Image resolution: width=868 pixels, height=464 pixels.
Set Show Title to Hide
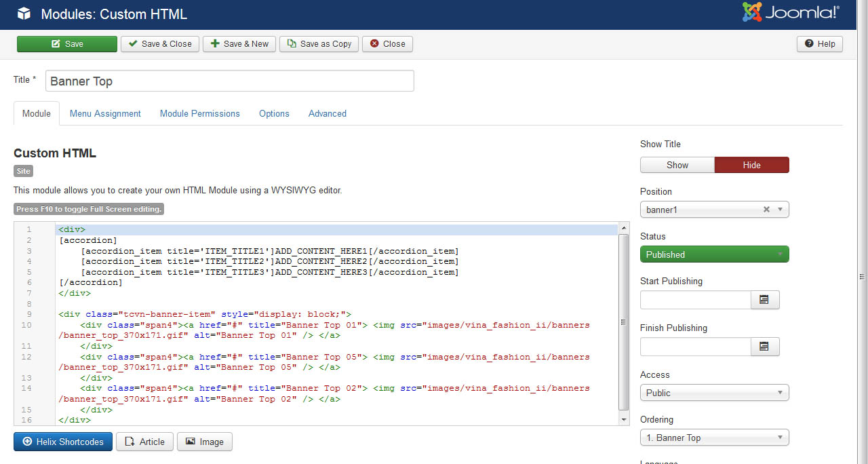(x=751, y=165)
